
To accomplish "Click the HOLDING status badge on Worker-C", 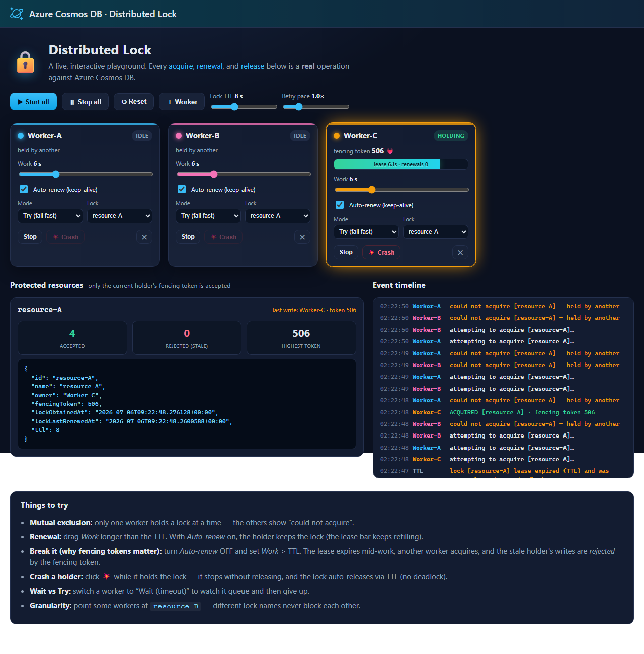I will point(451,136).
